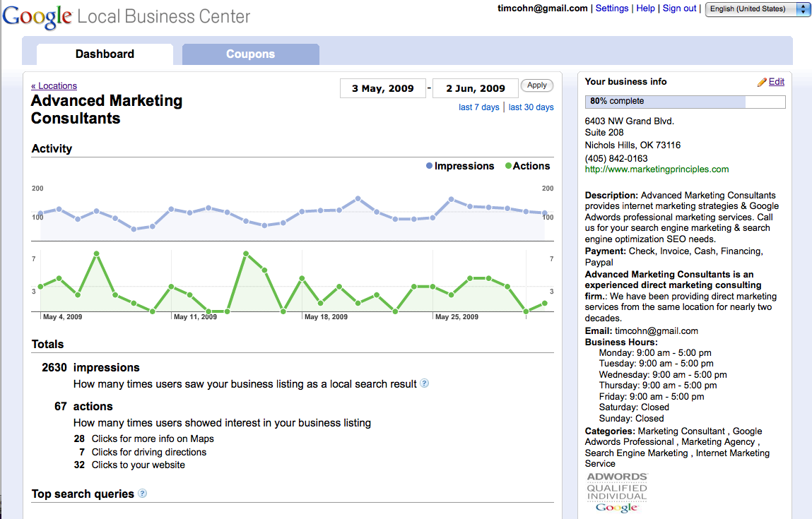Open the marketingprinciples.com website link
This screenshot has width=812, height=519.
click(657, 169)
